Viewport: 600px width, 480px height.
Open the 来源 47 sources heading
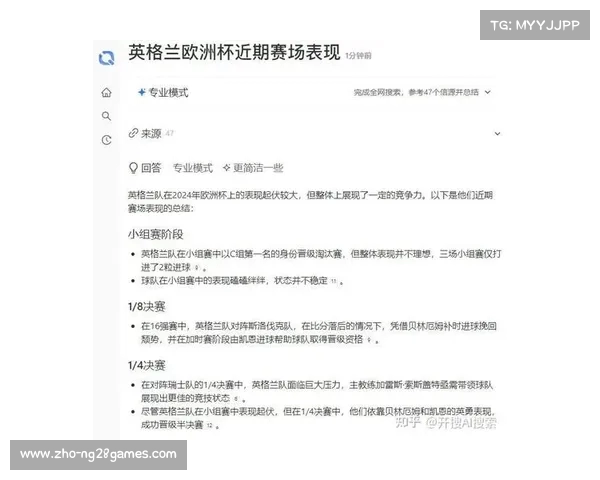pyautogui.click(x=151, y=133)
